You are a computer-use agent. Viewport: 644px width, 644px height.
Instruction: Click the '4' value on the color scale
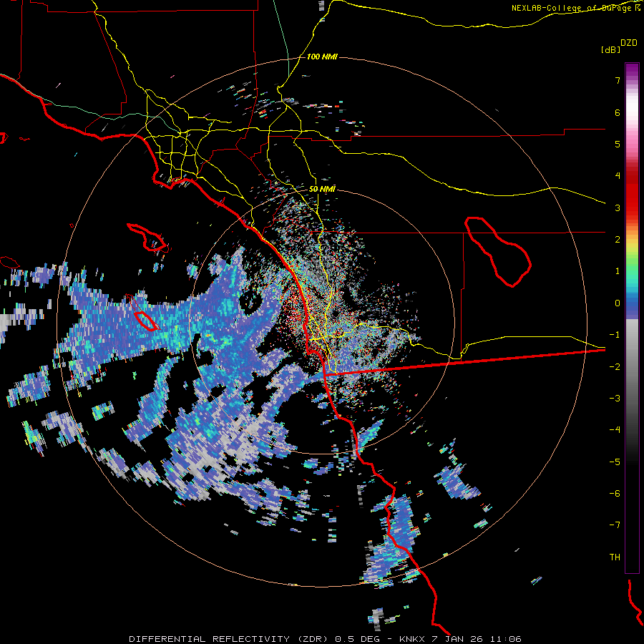coord(618,176)
